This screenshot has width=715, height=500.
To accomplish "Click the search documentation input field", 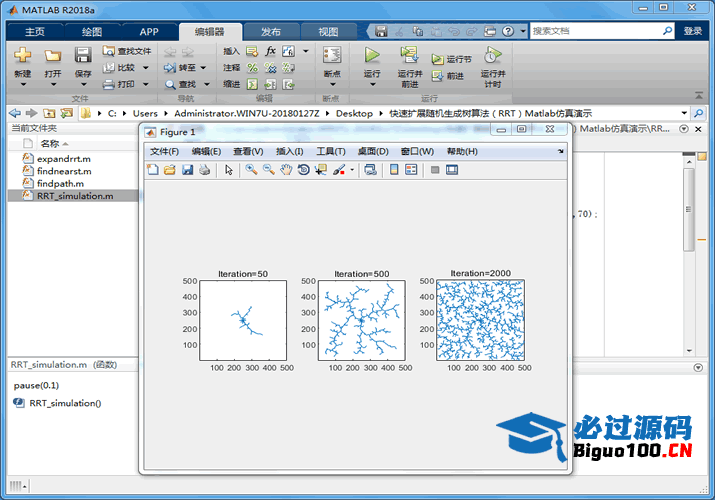I will pos(596,31).
